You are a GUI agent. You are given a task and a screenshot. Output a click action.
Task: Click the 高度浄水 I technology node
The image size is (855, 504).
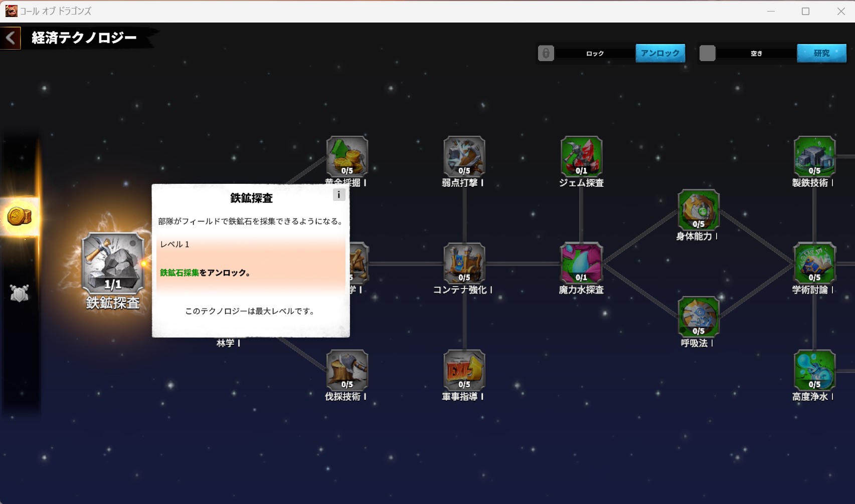point(814,370)
